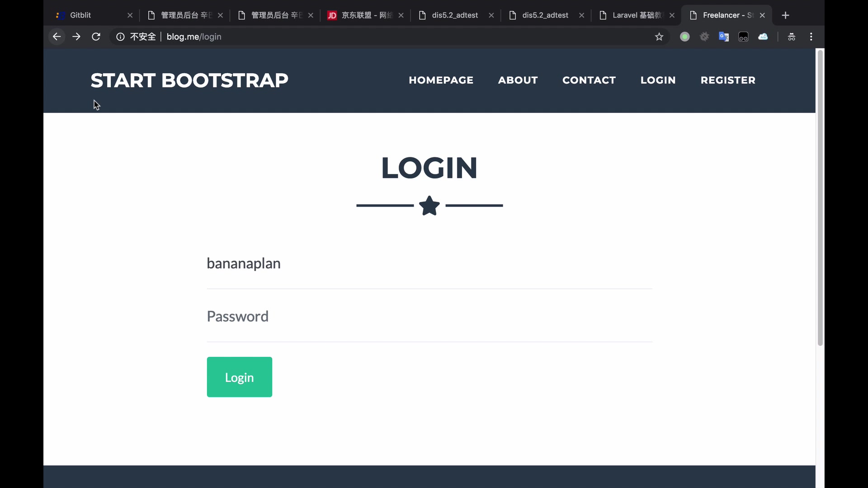Open the cloud extension icon
This screenshot has width=868, height=488.
pyautogui.click(x=763, y=37)
